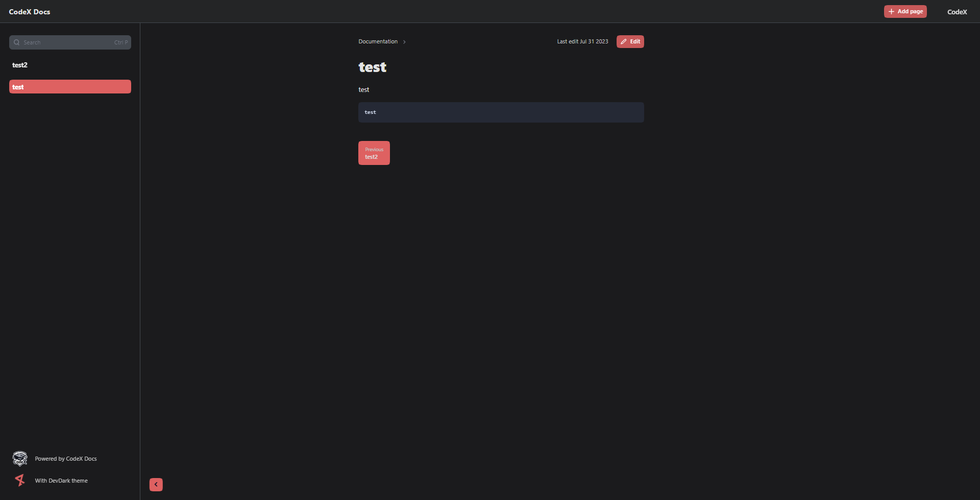
Task: Click the DevDark theme logo in the footer
Action: [19, 480]
